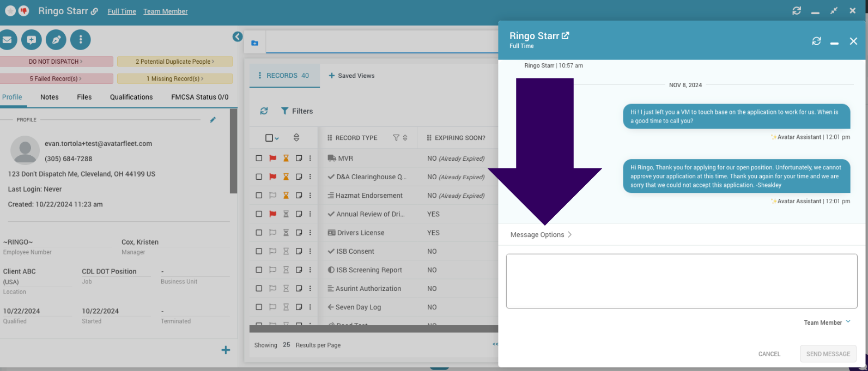Tick the Drivers License row checkbox
The image size is (868, 371).
coord(259,233)
